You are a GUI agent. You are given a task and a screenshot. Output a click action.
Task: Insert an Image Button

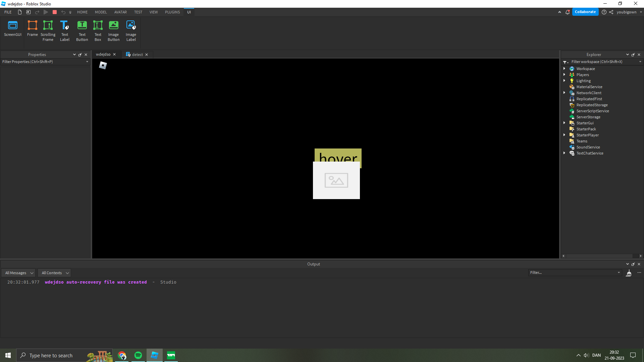pyautogui.click(x=113, y=30)
